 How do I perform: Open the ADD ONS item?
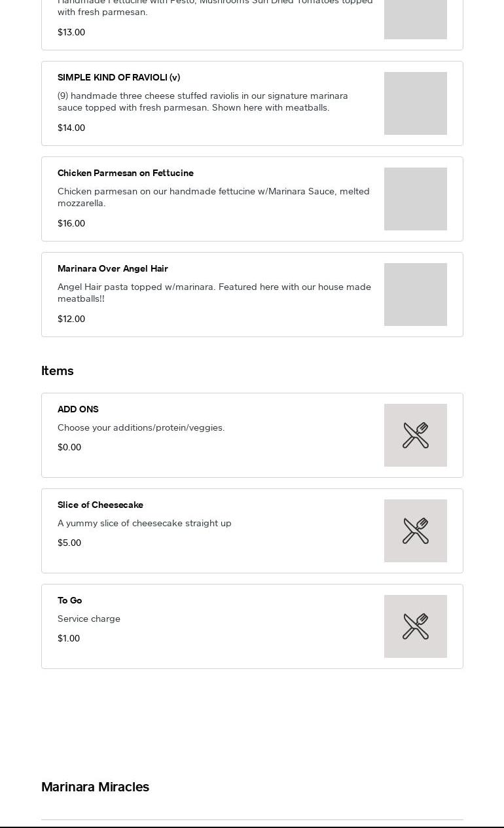pyautogui.click(x=78, y=409)
